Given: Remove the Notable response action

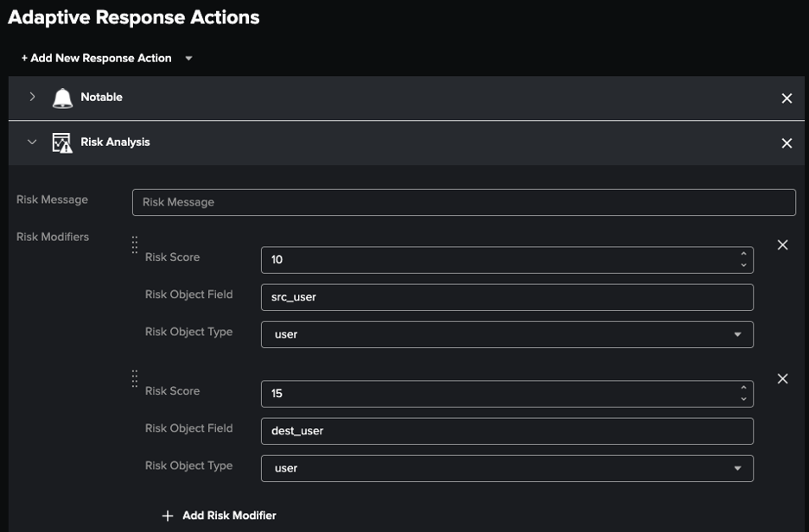Looking at the screenshot, I should (787, 98).
